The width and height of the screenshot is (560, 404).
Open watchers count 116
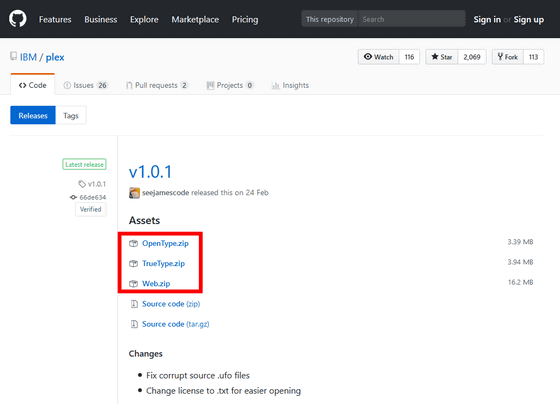pos(409,57)
